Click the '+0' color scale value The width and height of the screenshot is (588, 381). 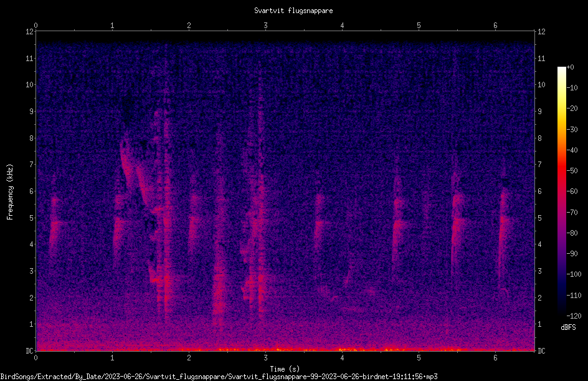(570, 67)
